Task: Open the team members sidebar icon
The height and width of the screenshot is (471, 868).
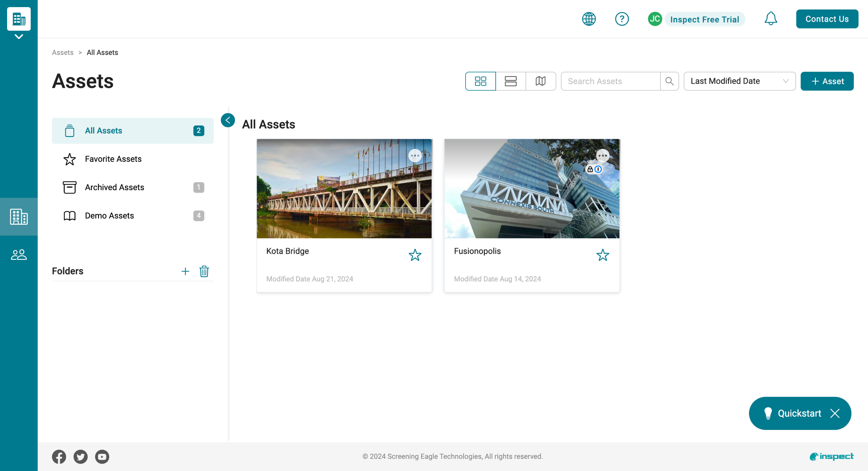Action: [19, 255]
